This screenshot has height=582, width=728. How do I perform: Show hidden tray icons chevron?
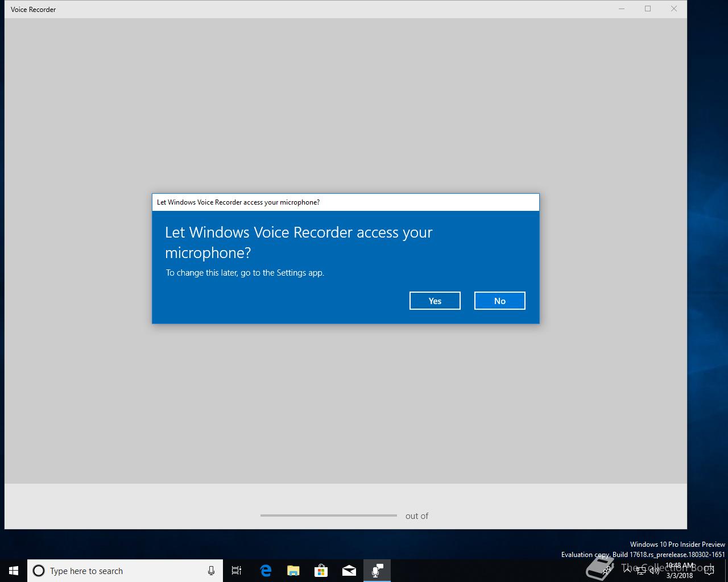(x=627, y=571)
